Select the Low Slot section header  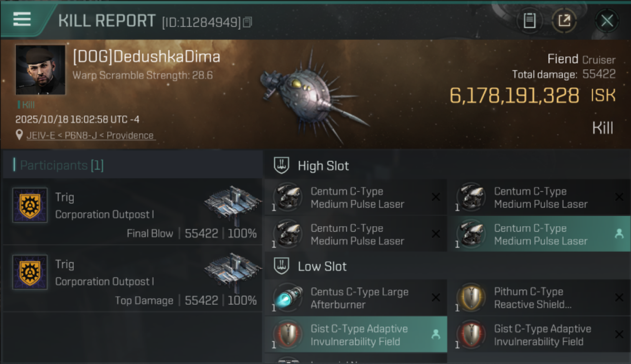coord(322,266)
